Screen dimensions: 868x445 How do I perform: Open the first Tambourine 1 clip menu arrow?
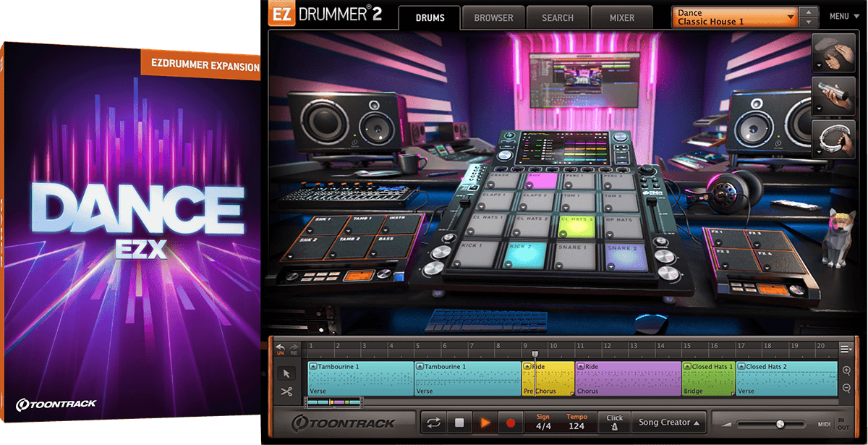click(313, 367)
